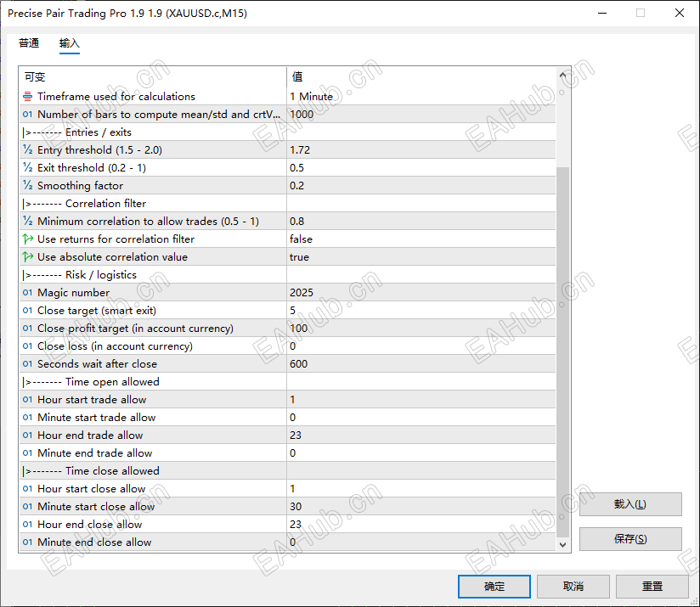Viewport: 700px width, 607px height.
Task: Load settings with 载入(L) button
Action: 630,504
